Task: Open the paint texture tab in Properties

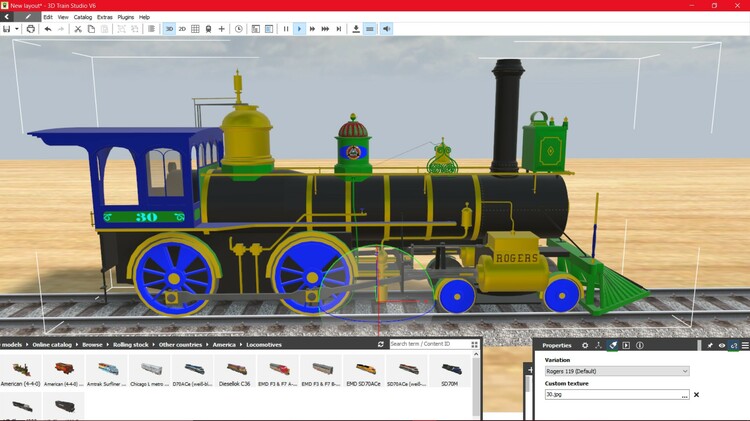Action: [x=612, y=345]
